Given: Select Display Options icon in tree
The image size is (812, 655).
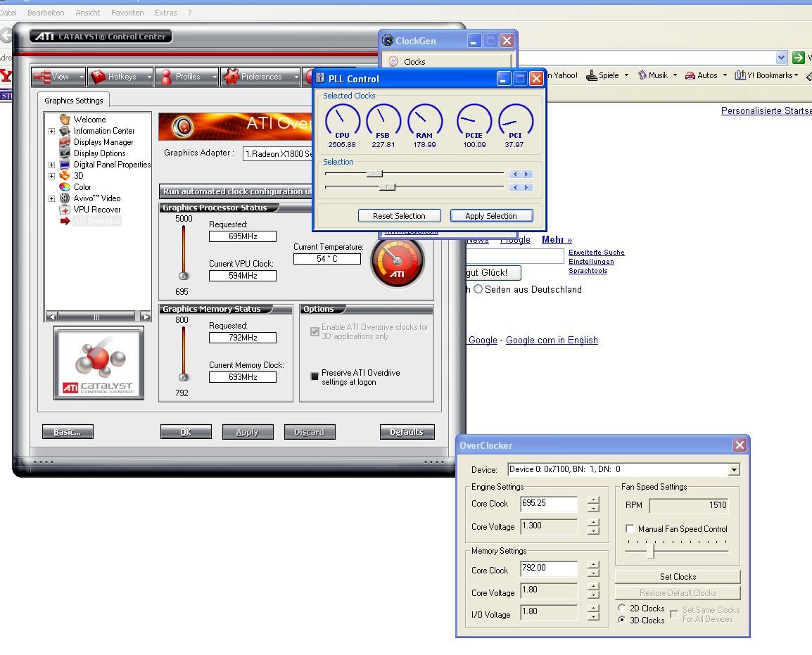Looking at the screenshot, I should pos(65,153).
